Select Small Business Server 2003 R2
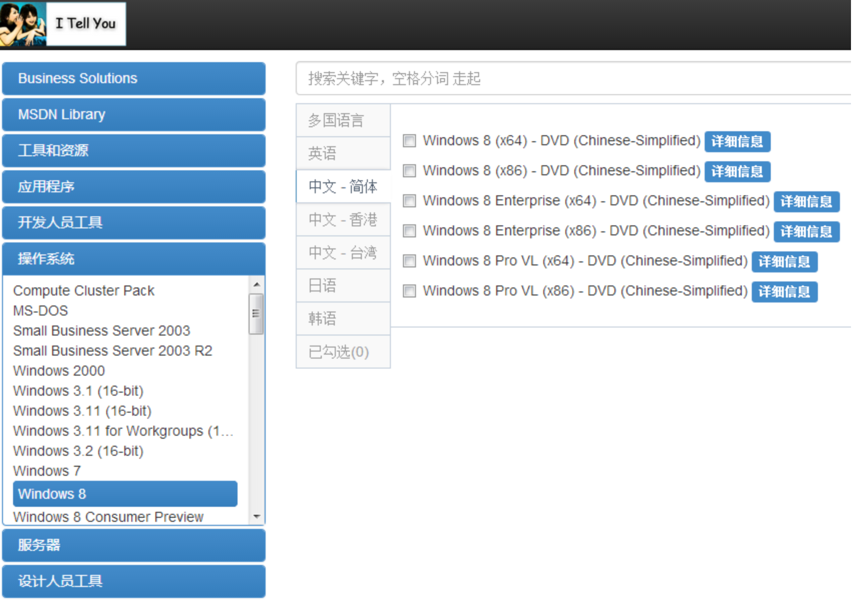This screenshot has width=855, height=616. [x=113, y=351]
